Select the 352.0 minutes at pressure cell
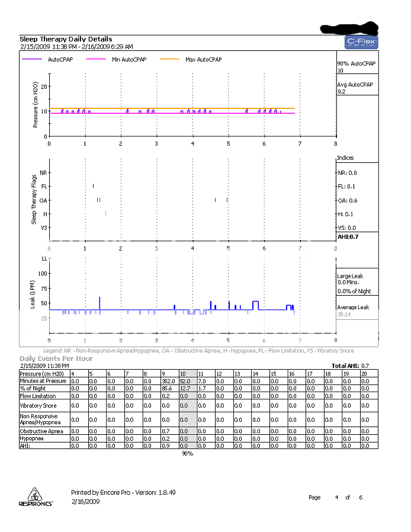 169,381
